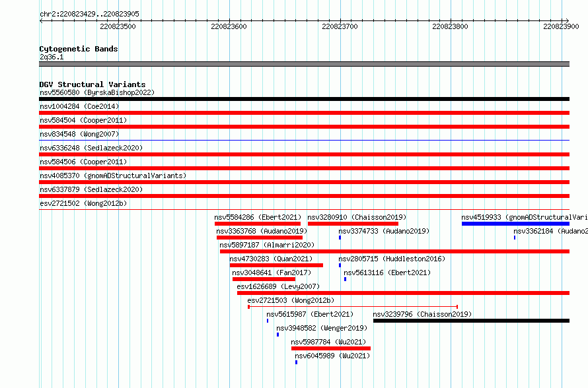Viewport: 588px width, 388px height.
Task: Click the gray 2q36.1 cytogenetic band
Action: (x=305, y=64)
